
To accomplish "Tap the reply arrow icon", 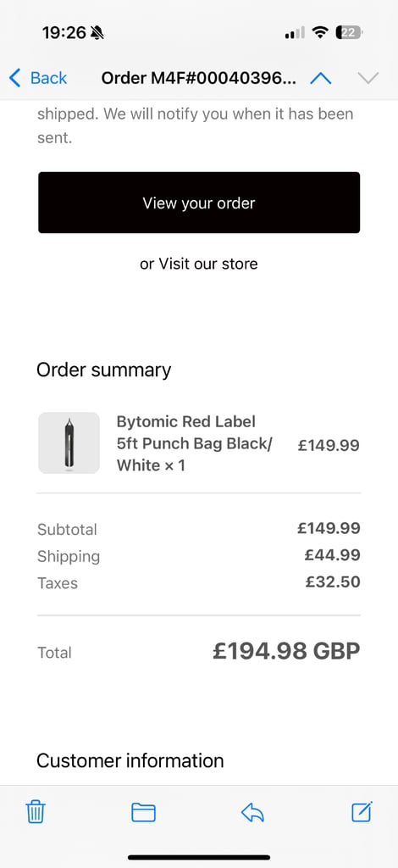I will click(252, 812).
